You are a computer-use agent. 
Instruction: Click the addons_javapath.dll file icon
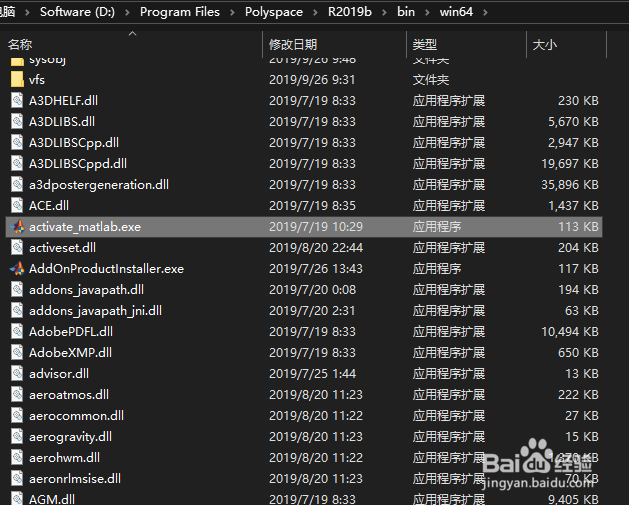[x=17, y=290]
